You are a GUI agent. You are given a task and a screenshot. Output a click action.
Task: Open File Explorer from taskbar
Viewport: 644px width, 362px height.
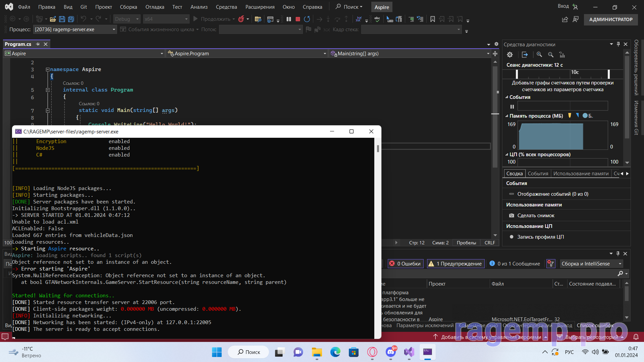tap(317, 352)
